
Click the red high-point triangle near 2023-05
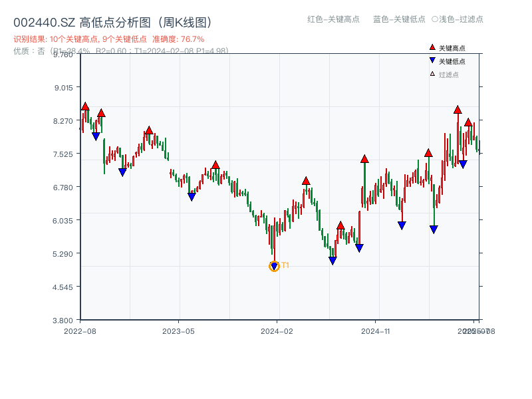tap(215, 165)
